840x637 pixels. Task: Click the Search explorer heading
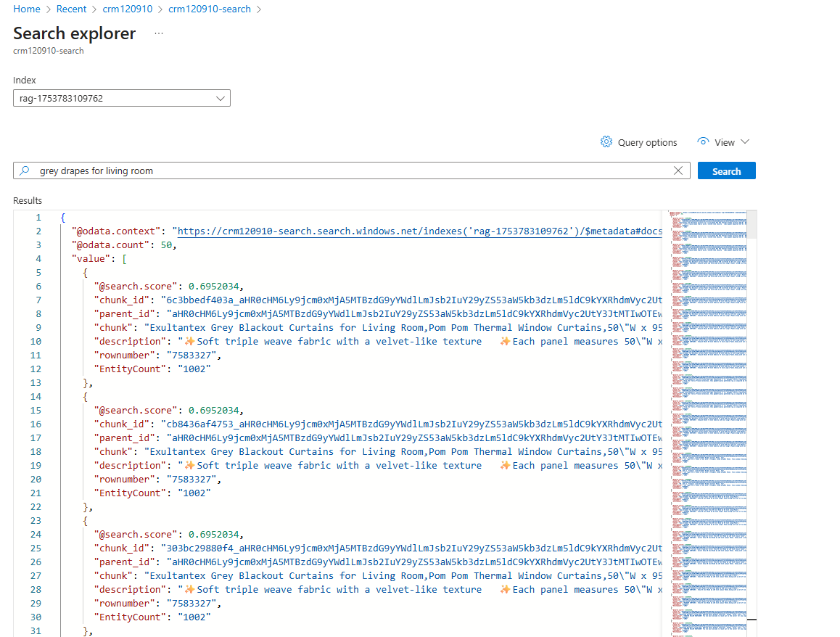pyautogui.click(x=75, y=33)
